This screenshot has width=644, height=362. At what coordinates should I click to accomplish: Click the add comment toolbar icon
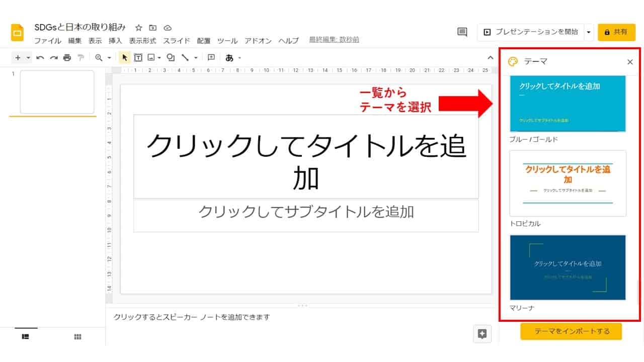point(211,58)
